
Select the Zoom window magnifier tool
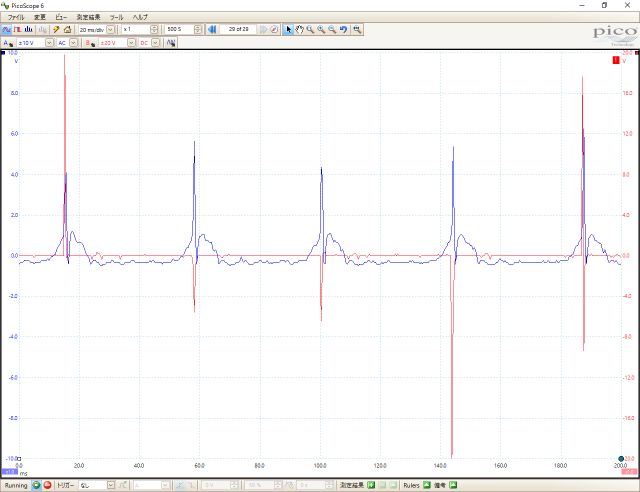click(x=310, y=29)
